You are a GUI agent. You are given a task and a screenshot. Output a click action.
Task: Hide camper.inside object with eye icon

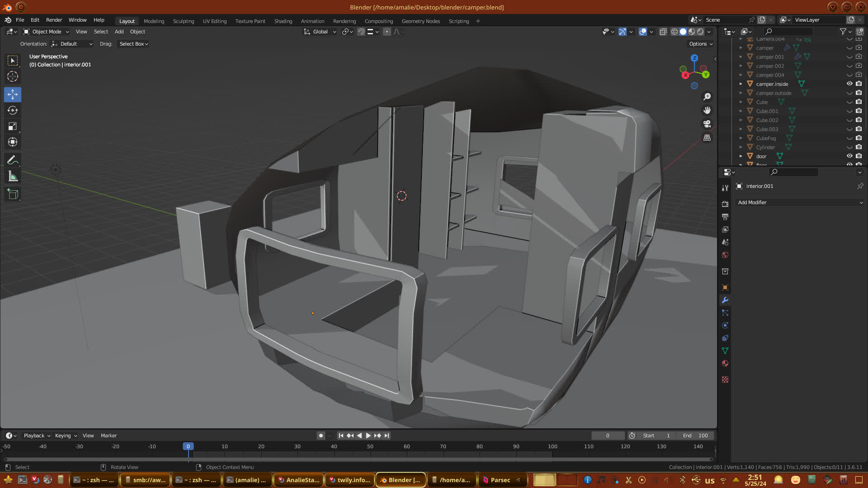coord(849,84)
